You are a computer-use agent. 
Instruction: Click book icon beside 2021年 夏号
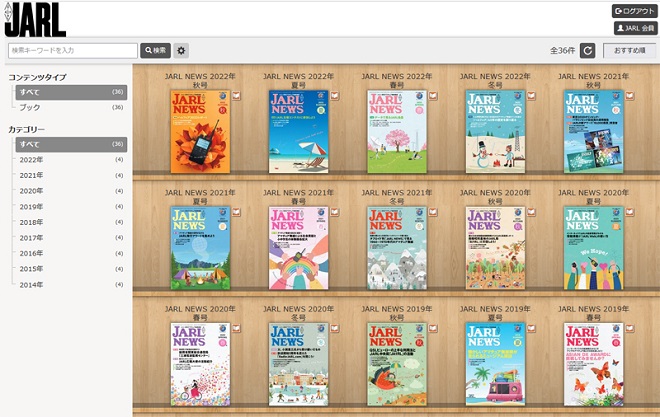(237, 212)
